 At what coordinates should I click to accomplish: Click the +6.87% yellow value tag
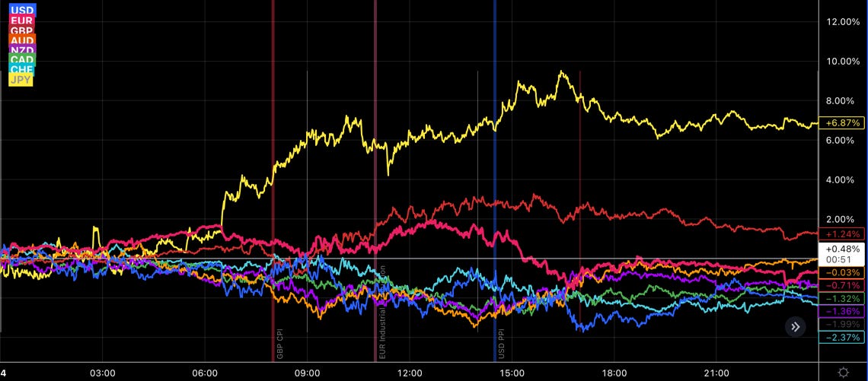pos(841,123)
